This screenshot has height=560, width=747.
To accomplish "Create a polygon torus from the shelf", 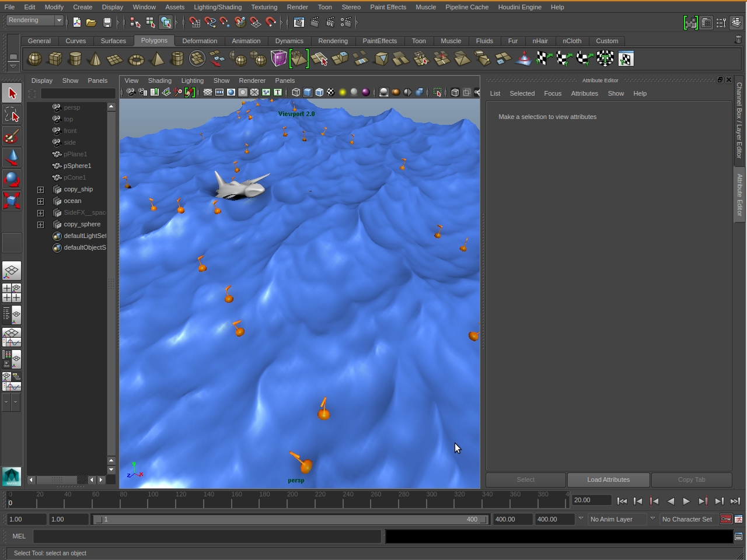I will click(x=136, y=59).
